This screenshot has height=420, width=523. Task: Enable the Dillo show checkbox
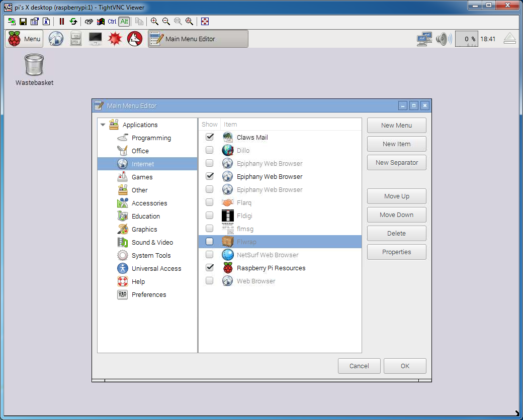[x=210, y=150]
